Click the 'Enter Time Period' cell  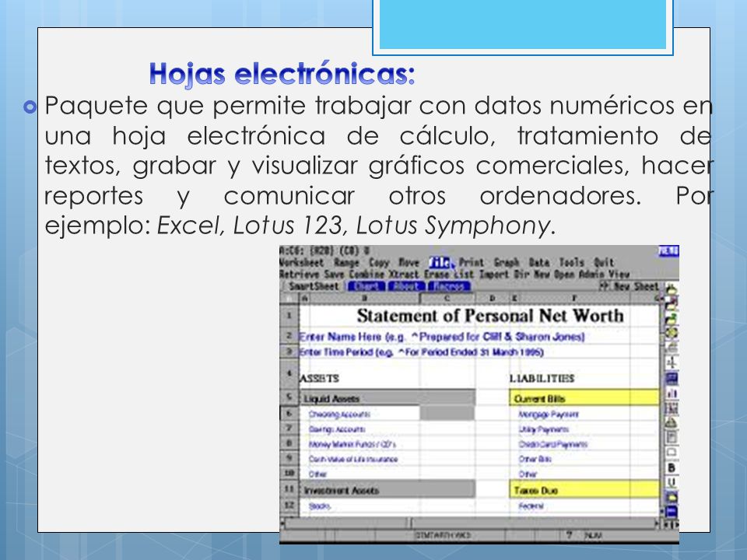coord(421,352)
